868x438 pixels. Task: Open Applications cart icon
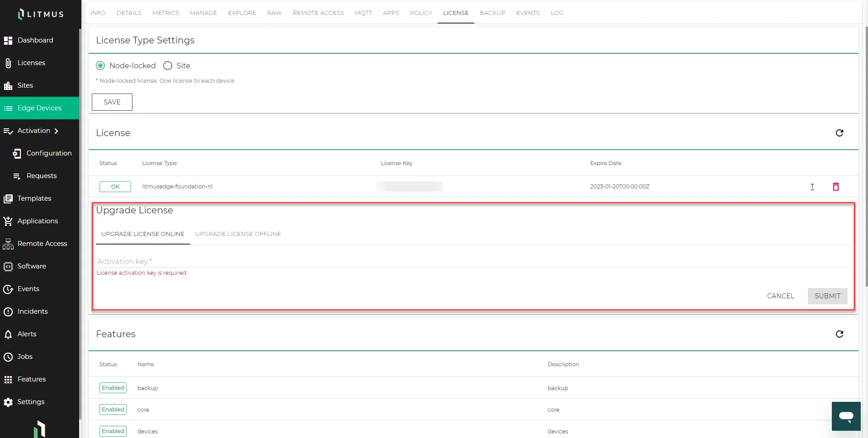coord(8,221)
